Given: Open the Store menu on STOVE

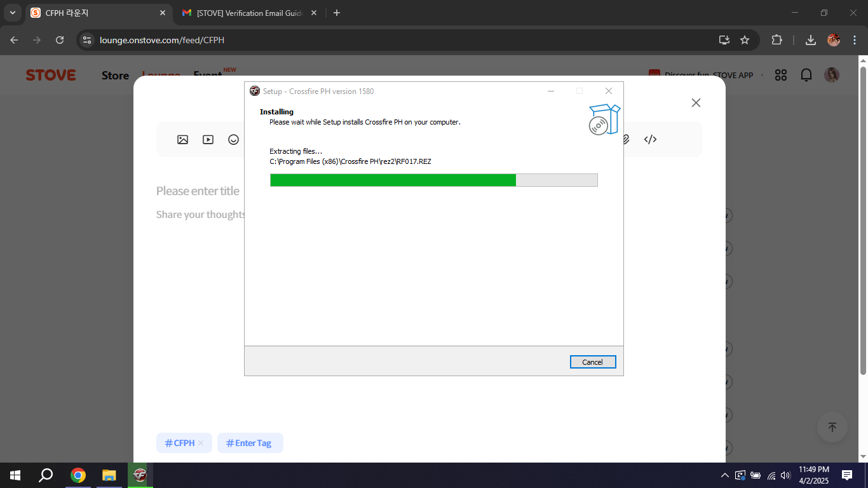Looking at the screenshot, I should tap(115, 76).
